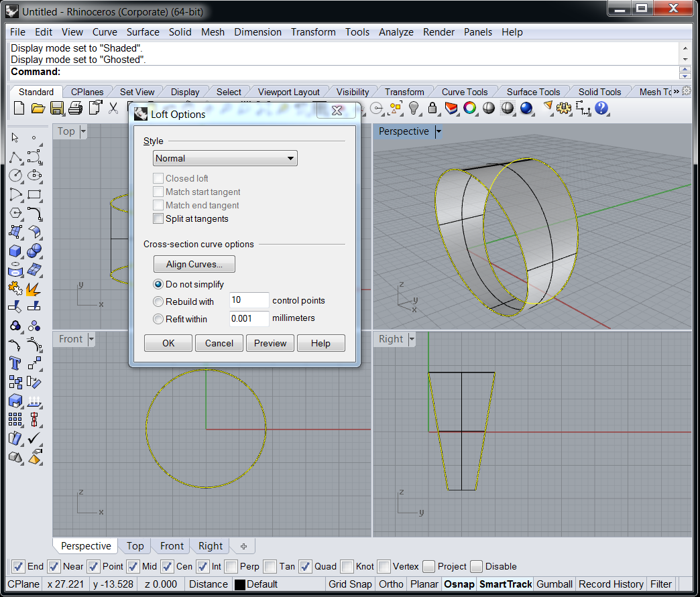Image resolution: width=700 pixels, height=597 pixels.
Task: Toggle Grid Snap in status bar
Action: [x=350, y=584]
